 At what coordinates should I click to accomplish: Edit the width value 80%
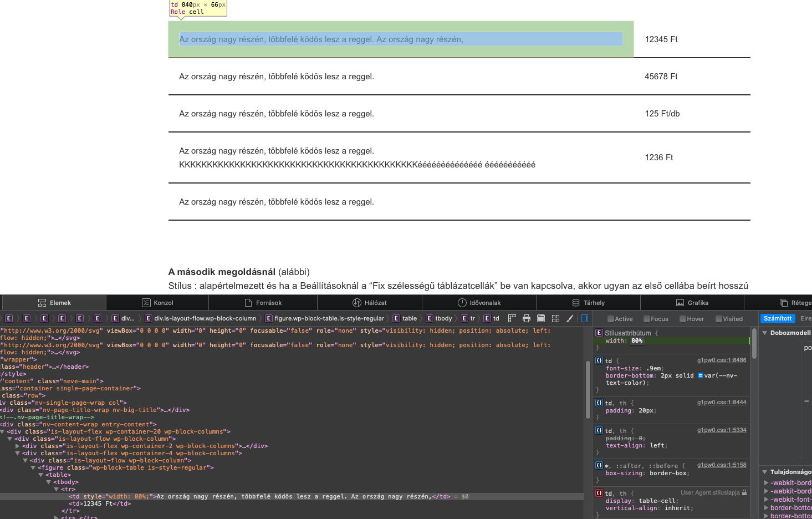coord(637,340)
